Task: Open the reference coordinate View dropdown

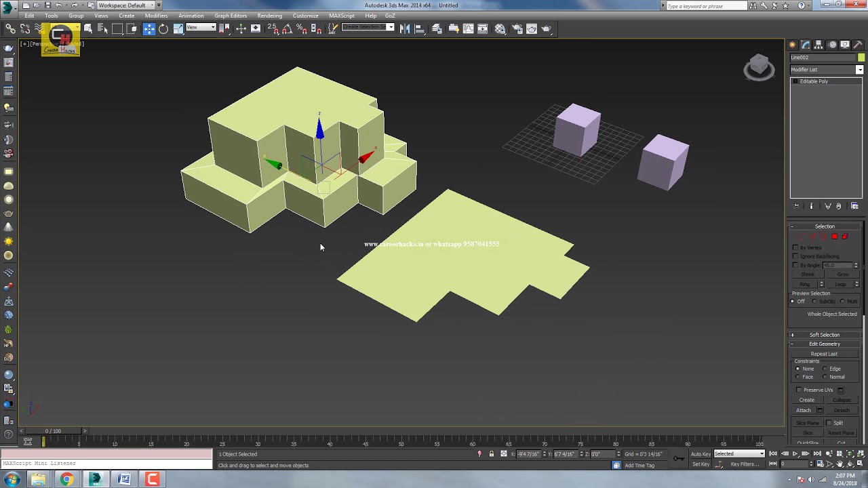Action: point(200,28)
